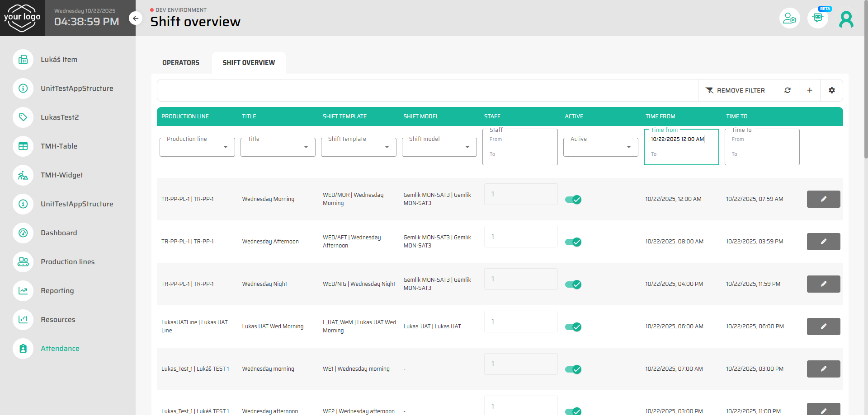Click the refresh icon in the filter bar
The image size is (868, 415).
pos(787,90)
